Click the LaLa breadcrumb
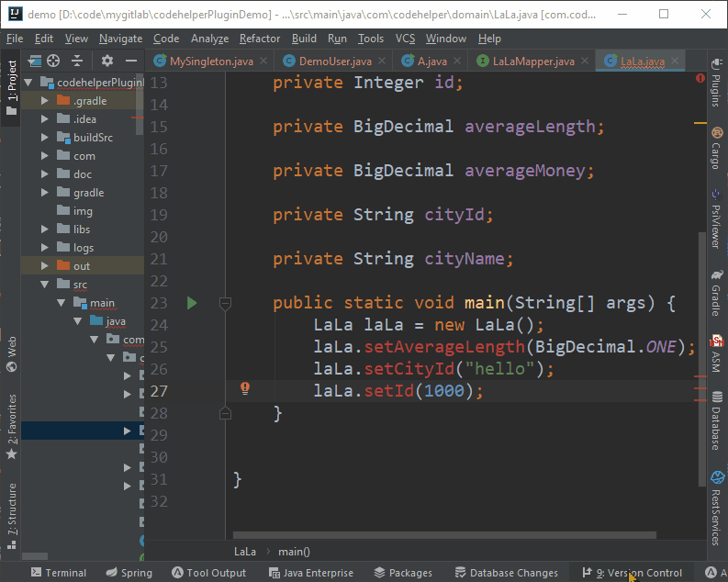 pyautogui.click(x=245, y=552)
